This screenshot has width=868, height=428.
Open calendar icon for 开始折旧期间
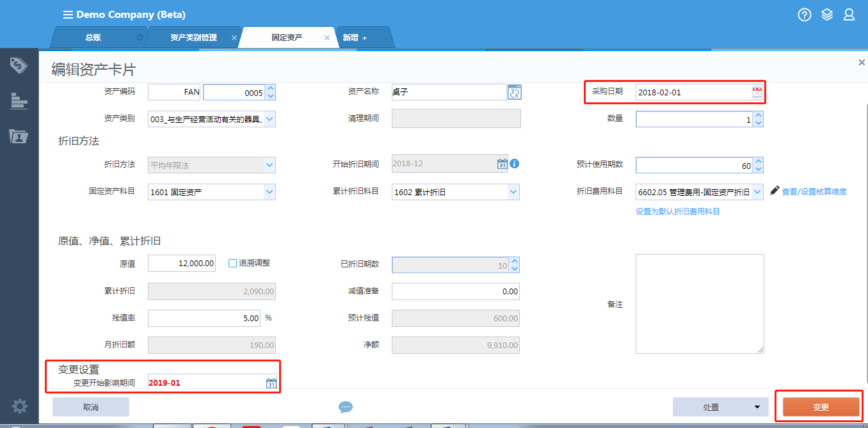(502, 164)
